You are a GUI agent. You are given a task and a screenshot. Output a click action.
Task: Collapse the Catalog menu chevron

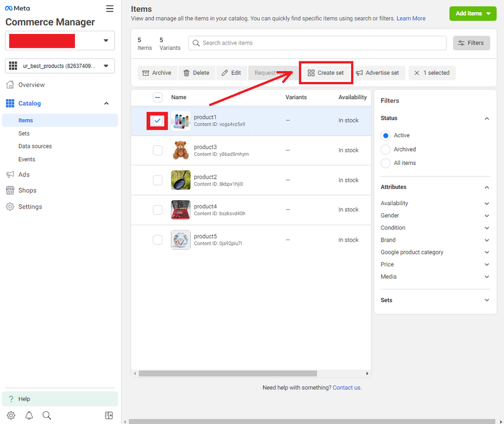pyautogui.click(x=107, y=103)
